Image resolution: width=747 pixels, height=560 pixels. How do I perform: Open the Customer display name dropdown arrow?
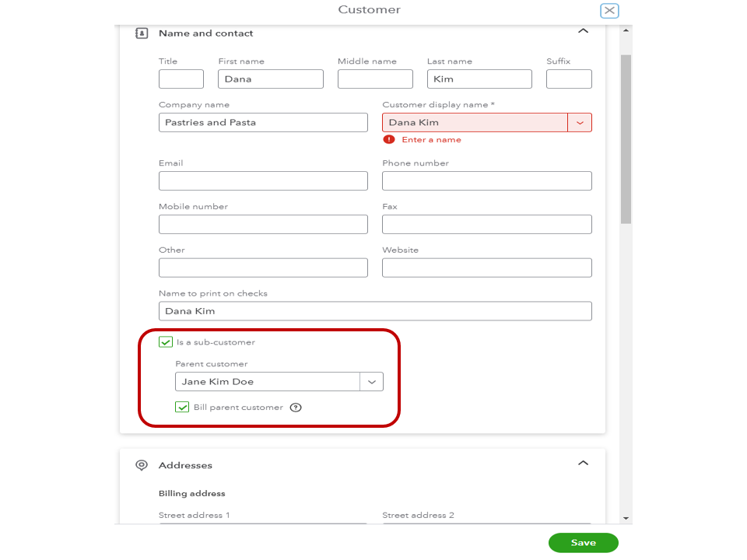click(x=580, y=123)
